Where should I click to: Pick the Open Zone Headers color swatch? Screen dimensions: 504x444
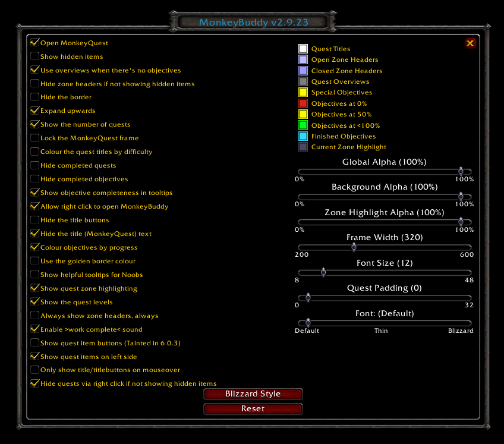(303, 59)
